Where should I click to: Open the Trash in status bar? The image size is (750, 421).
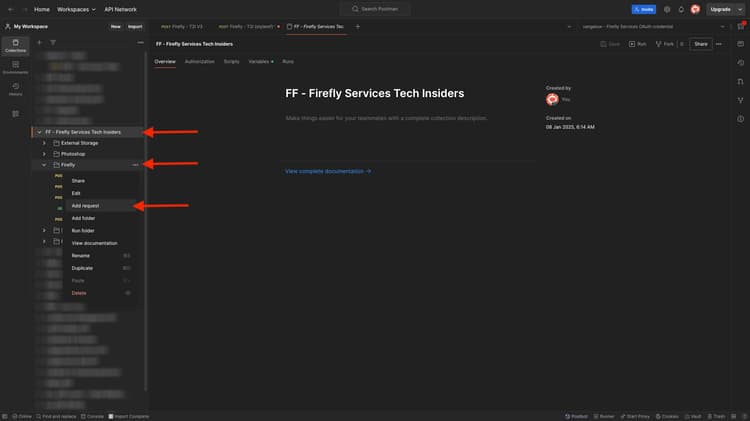(x=716, y=416)
